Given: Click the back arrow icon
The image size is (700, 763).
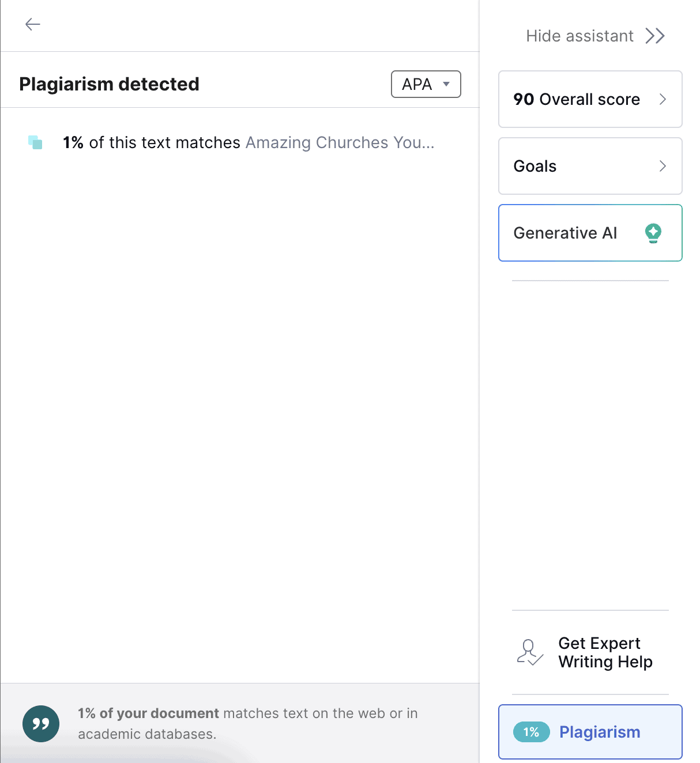Looking at the screenshot, I should pyautogui.click(x=33, y=24).
